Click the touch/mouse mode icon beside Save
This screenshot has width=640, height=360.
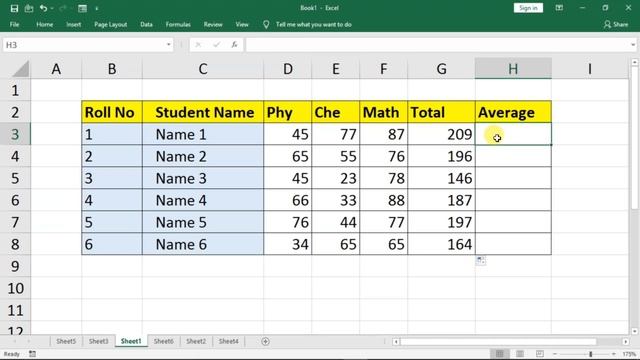(x=29, y=8)
